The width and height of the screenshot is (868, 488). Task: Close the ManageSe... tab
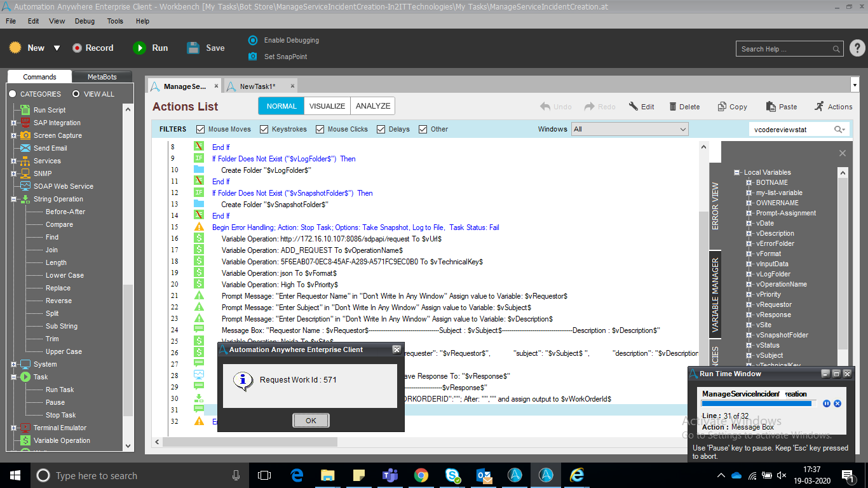216,86
